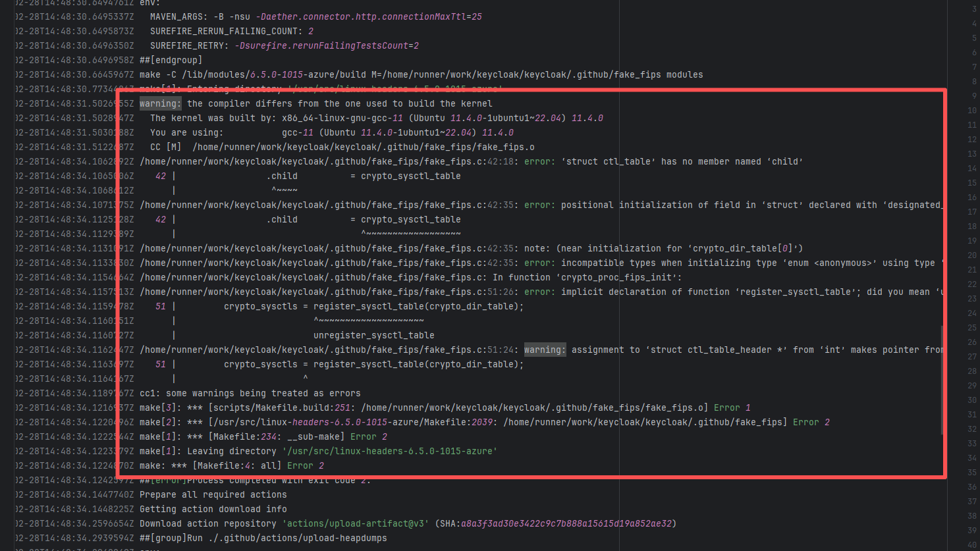The height and width of the screenshot is (551, 980).
Task: Click the SHA hash after upload-artifact
Action: pos(566,523)
